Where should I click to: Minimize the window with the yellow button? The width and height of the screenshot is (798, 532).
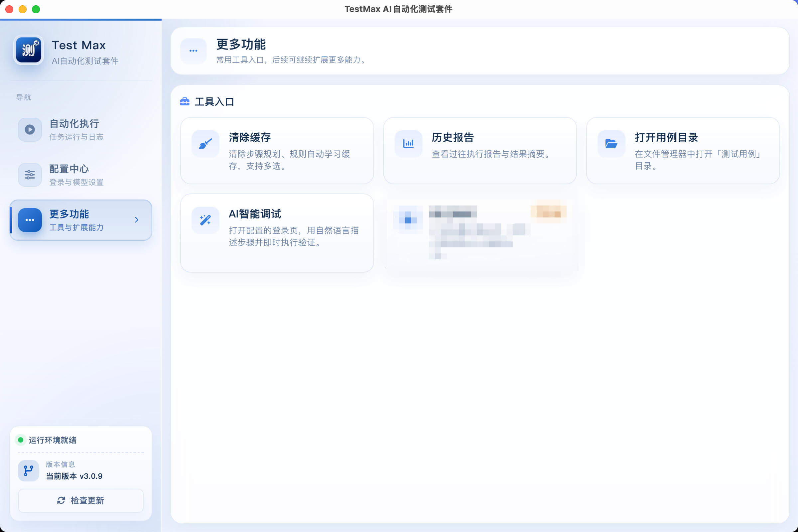tap(22, 9)
